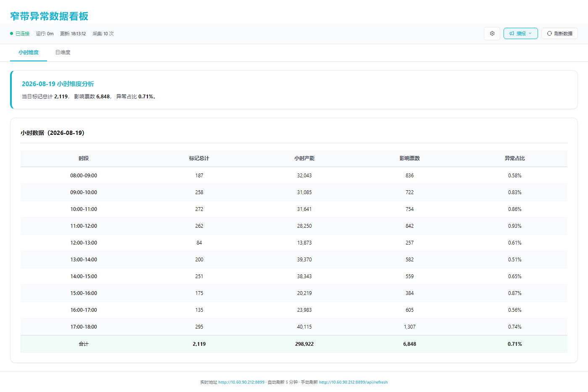This screenshot has height=392, width=588.
Task: Select the 12:00-13:00 time slot cell
Action: pos(84,243)
